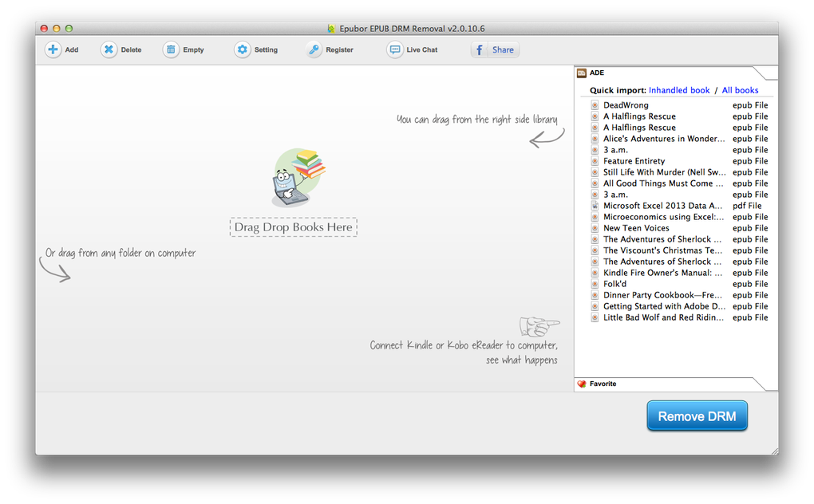Click file icon beside Feature Entirety
Screen dimensions: 814x504
point(595,161)
